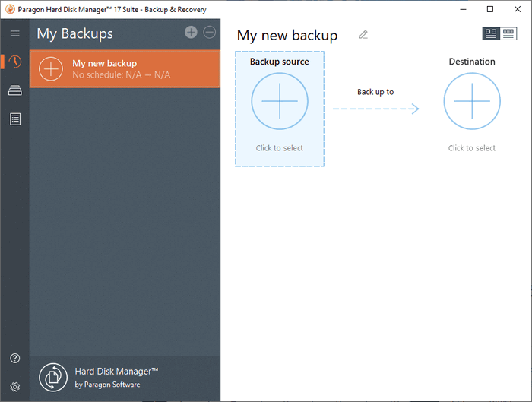Screen dimensions: 532x402
Task: Click the 'Back up to' arrow label
Action: click(x=375, y=92)
